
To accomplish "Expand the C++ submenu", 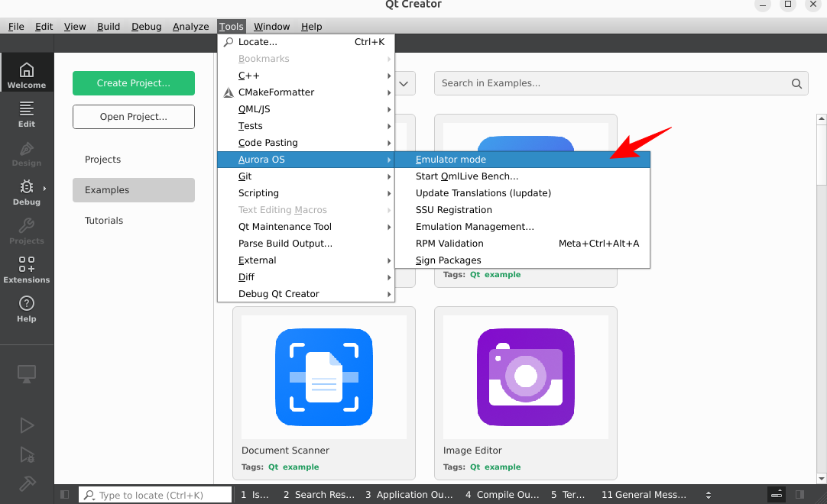I will pyautogui.click(x=306, y=76).
